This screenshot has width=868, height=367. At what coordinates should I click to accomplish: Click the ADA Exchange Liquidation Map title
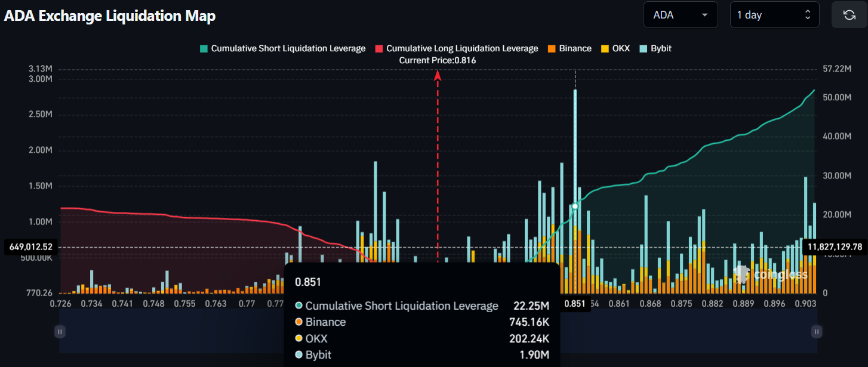[110, 16]
